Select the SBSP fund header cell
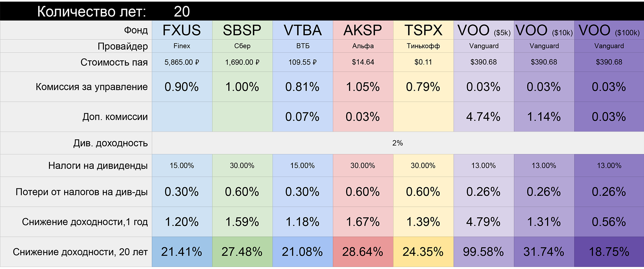644x269 pixels. tap(242, 30)
